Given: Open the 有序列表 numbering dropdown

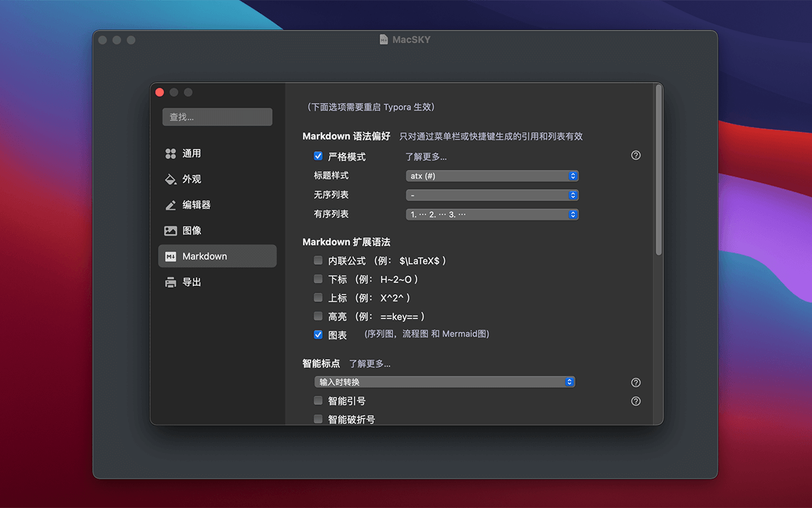Looking at the screenshot, I should [x=492, y=215].
